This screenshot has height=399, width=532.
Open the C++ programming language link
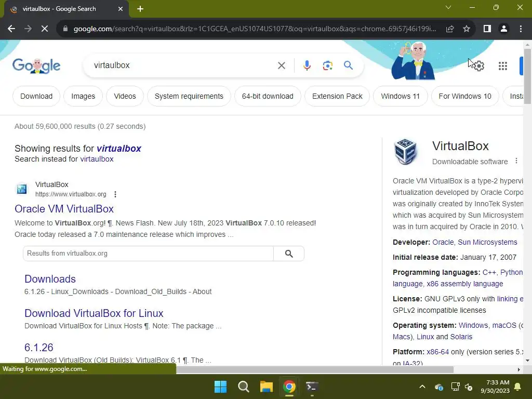coord(489,272)
